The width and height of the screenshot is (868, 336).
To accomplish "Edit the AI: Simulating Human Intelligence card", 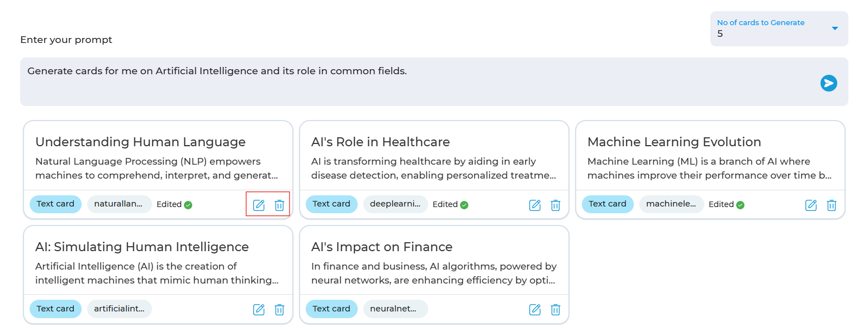I will coord(259,309).
